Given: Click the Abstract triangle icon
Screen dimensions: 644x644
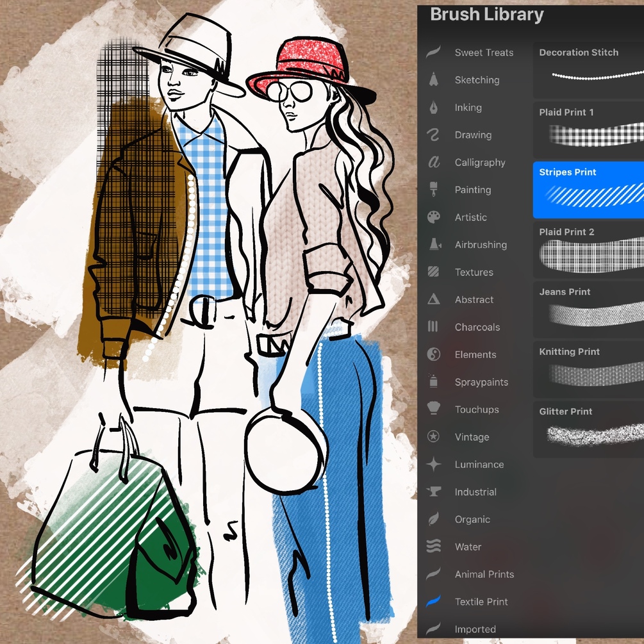Looking at the screenshot, I should pyautogui.click(x=433, y=299).
